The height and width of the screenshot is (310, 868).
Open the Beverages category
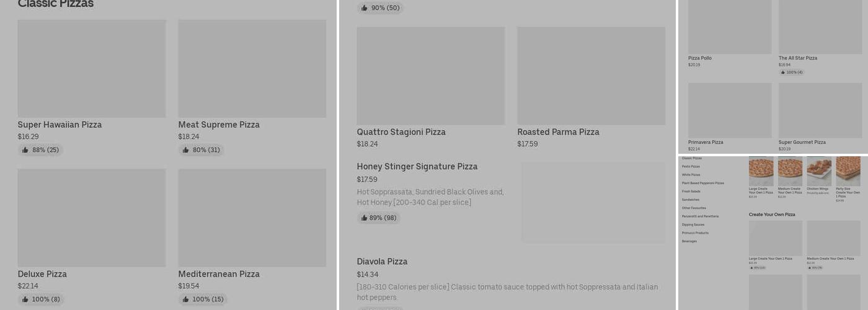pyautogui.click(x=689, y=241)
